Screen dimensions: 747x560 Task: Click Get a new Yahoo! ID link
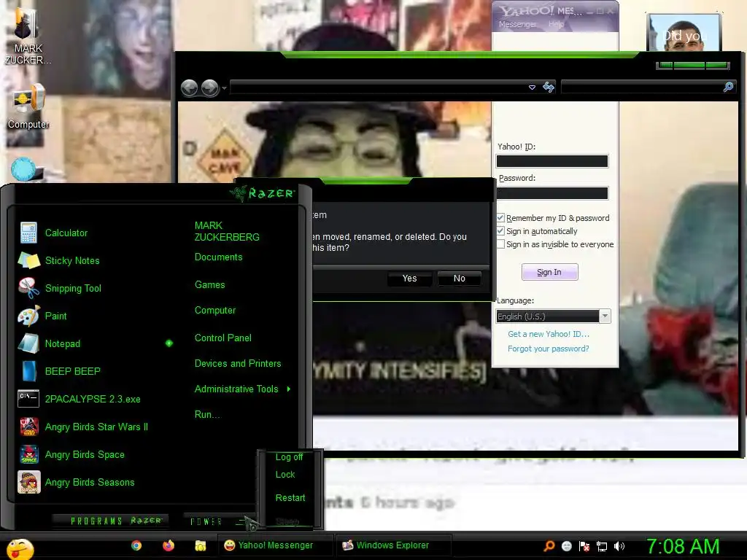(x=549, y=334)
